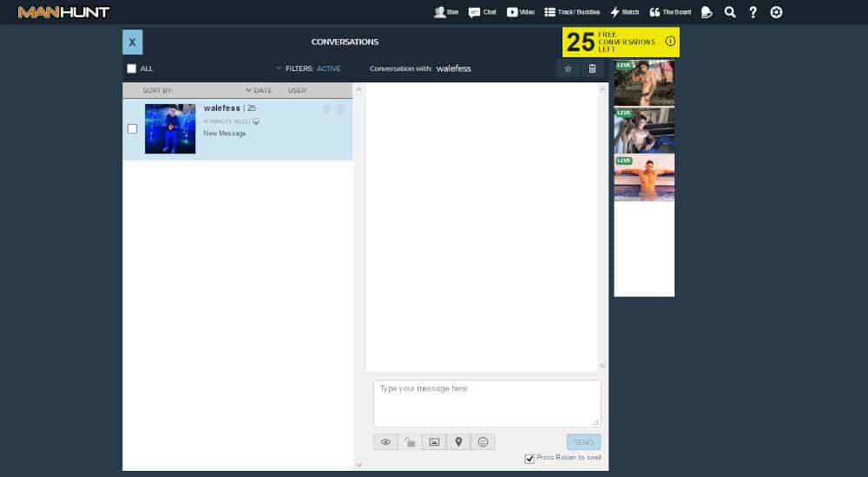Open the Men section in the top navigation
This screenshot has height=477, width=868.
(x=446, y=12)
